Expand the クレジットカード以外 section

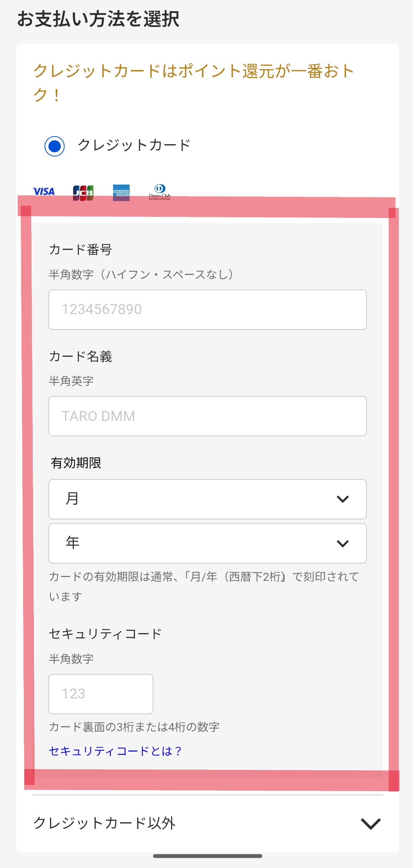(x=105, y=823)
